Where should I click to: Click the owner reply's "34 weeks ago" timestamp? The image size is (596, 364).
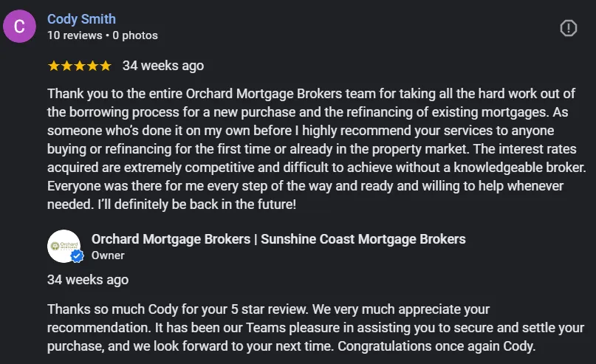(88, 280)
